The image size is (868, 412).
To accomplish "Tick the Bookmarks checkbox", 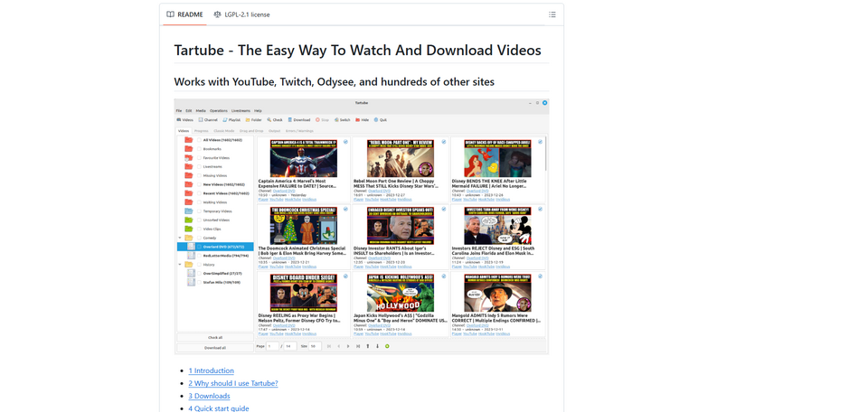I will pyautogui.click(x=199, y=149).
